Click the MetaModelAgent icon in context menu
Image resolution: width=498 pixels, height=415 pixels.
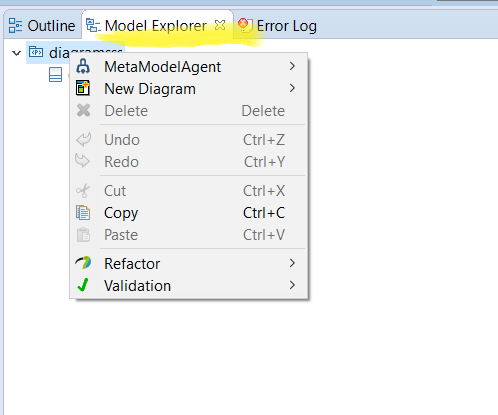click(83, 66)
